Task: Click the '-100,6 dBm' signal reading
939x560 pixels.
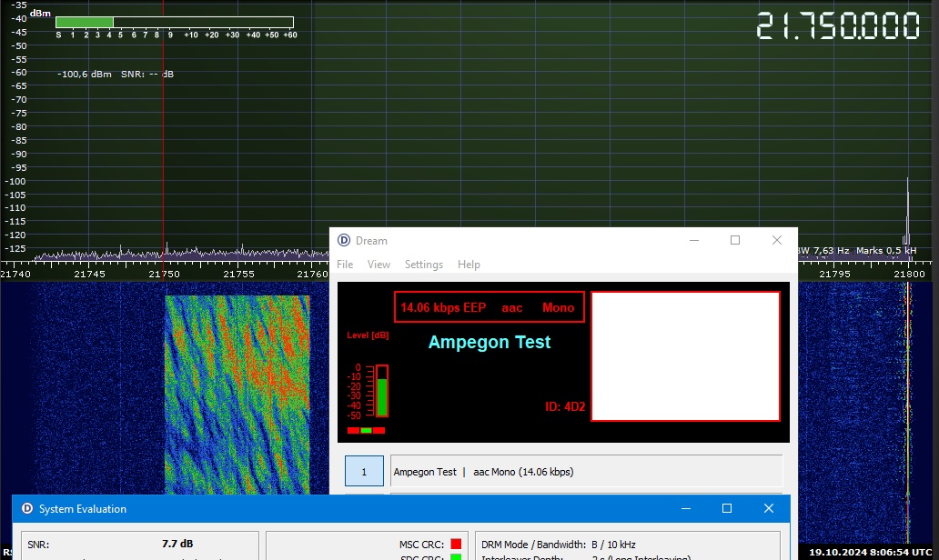Action: pos(85,75)
